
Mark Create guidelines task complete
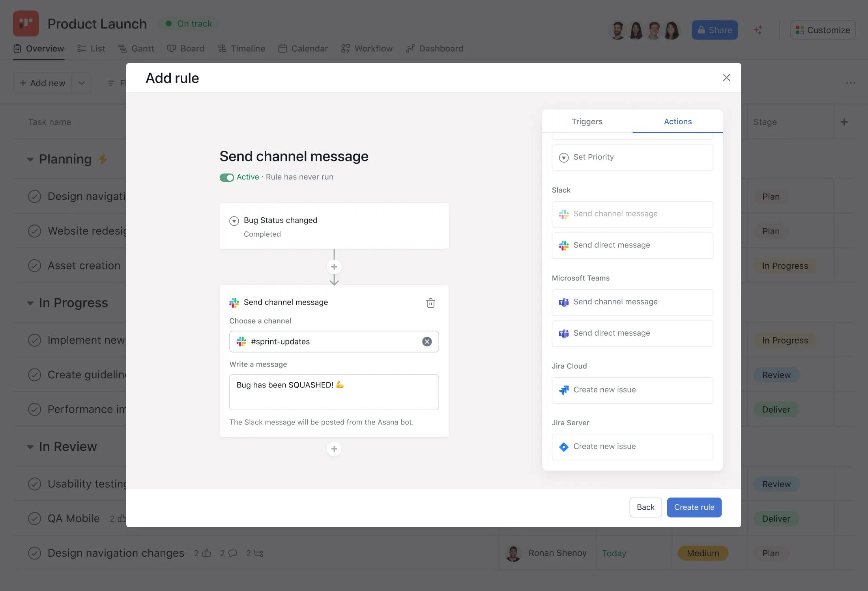35,375
